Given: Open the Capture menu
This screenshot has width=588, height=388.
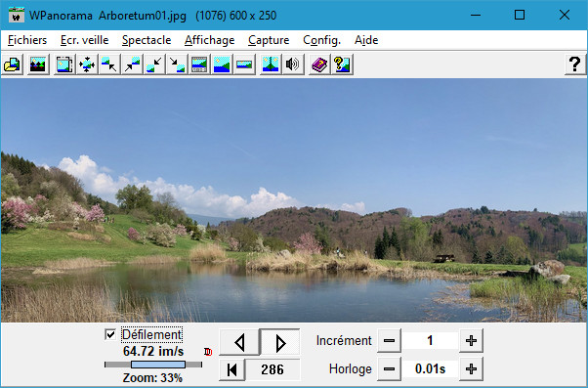Looking at the screenshot, I should pyautogui.click(x=269, y=40).
